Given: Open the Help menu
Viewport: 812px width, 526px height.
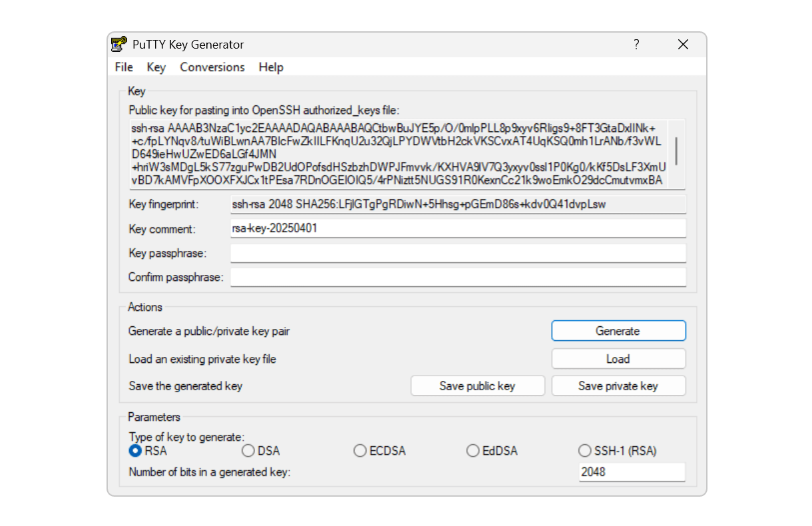Looking at the screenshot, I should point(271,67).
